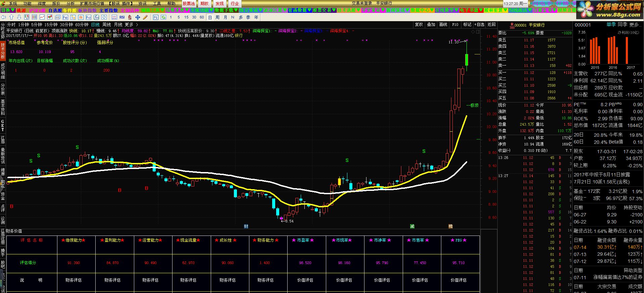The width and height of the screenshot is (644, 293).
Task: Click the tree-structure toolbar icon
Action: [x=73, y=17]
